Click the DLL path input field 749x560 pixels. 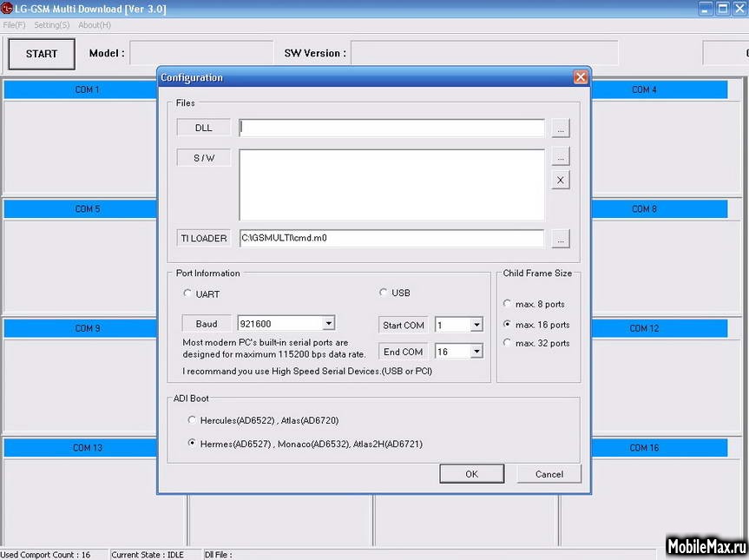pyautogui.click(x=391, y=128)
